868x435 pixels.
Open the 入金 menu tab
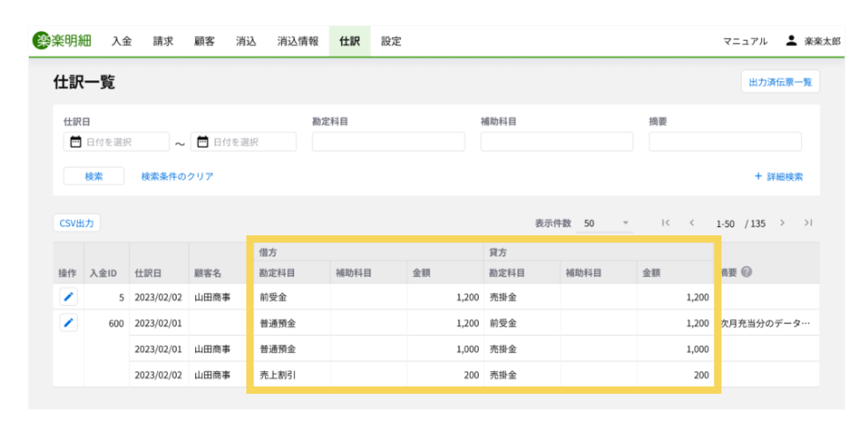122,41
